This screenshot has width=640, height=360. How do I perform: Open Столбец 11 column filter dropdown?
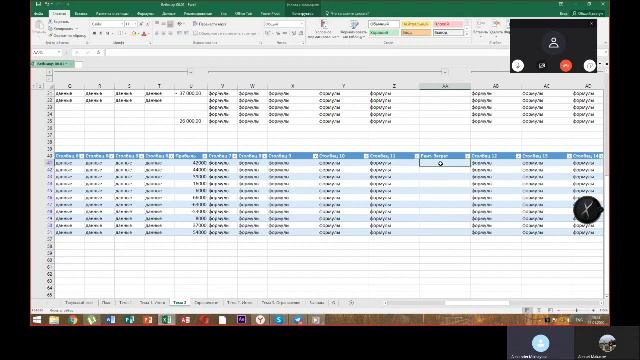[x=416, y=156]
